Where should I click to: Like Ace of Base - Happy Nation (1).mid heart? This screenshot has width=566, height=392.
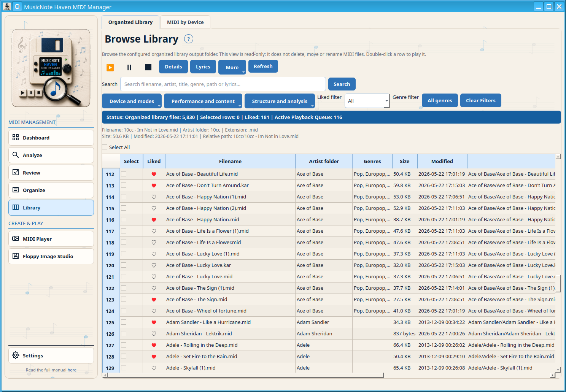click(x=154, y=197)
